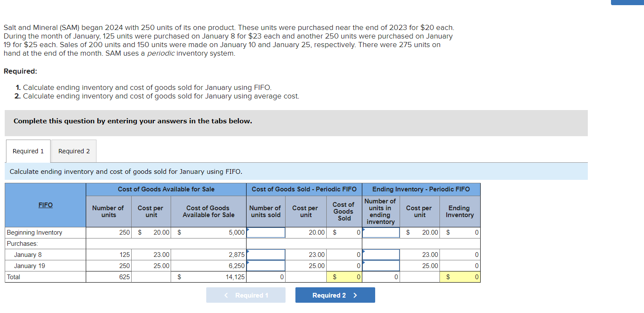Click the Required 2 navigation button
644x313 pixels.
pyautogui.click(x=335, y=295)
